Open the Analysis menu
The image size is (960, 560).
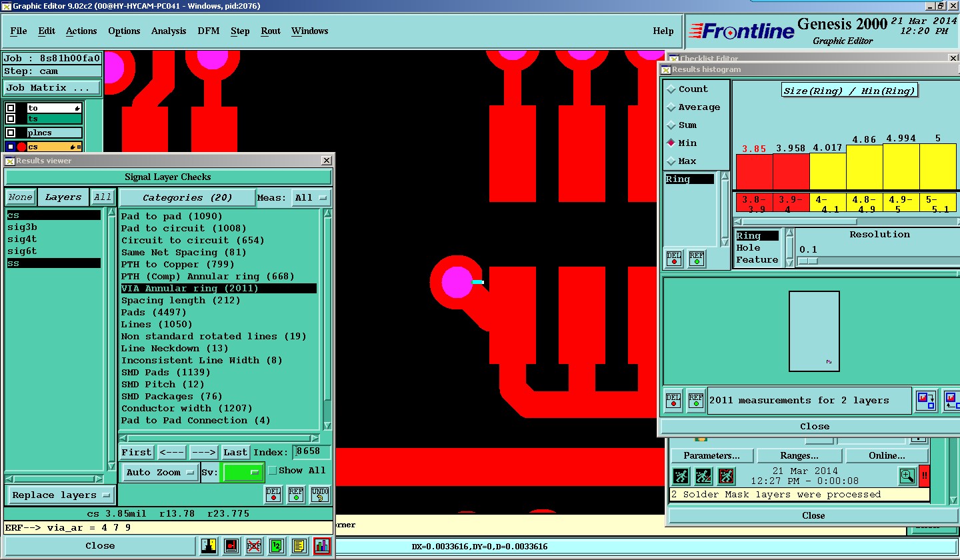click(169, 31)
